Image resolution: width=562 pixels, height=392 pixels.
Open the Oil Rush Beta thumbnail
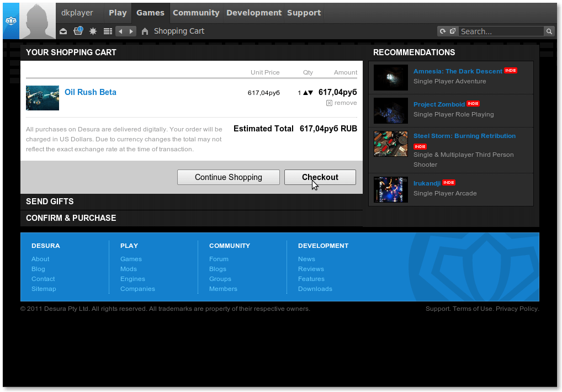click(x=43, y=98)
